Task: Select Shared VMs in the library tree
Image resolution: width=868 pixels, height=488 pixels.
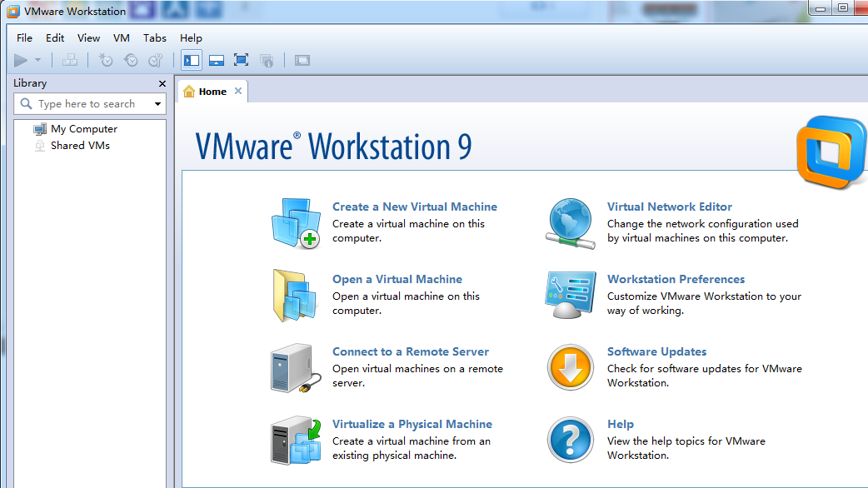Action: point(80,146)
